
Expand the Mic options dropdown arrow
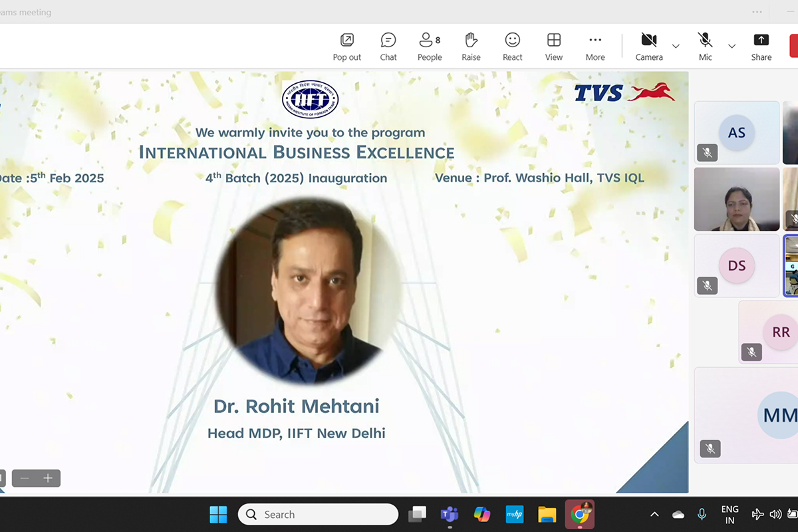click(731, 46)
